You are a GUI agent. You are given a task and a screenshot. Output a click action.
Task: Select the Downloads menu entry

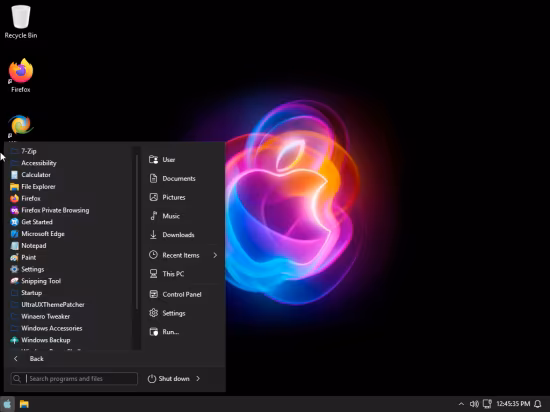(x=183, y=235)
